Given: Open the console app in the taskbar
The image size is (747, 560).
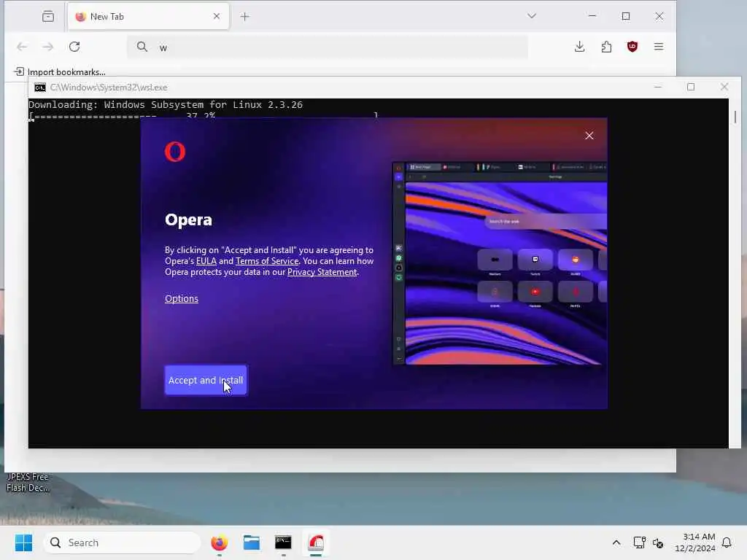Looking at the screenshot, I should point(283,542).
